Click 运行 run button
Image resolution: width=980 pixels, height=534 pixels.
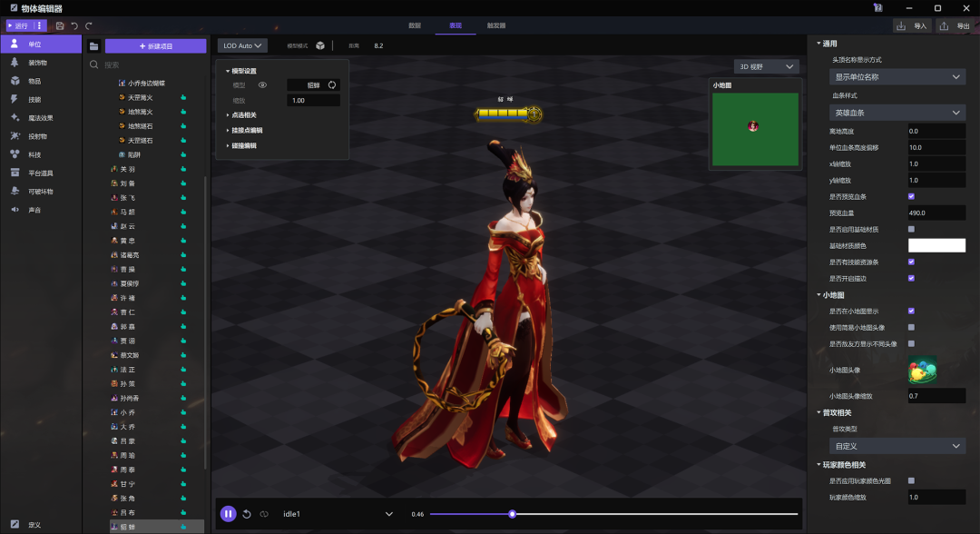click(18, 25)
